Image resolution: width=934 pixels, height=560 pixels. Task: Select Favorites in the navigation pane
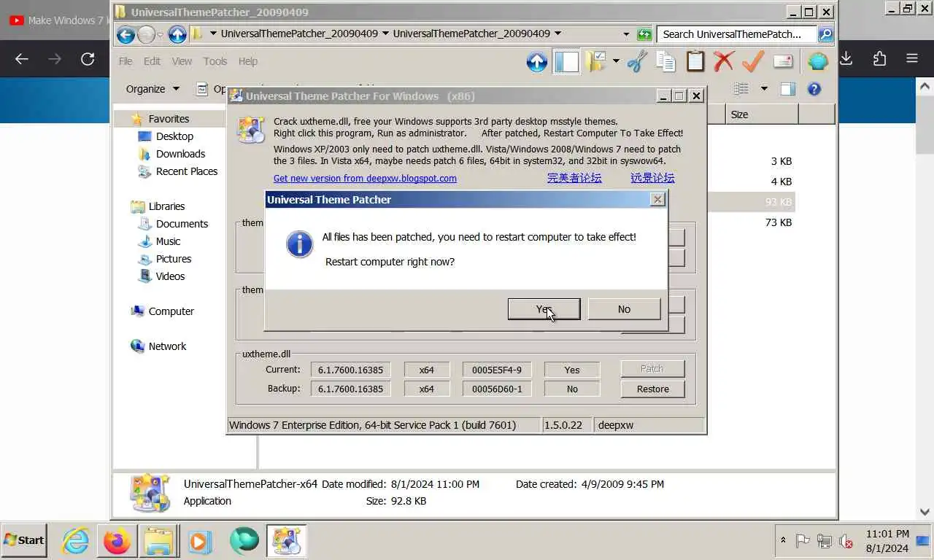169,119
